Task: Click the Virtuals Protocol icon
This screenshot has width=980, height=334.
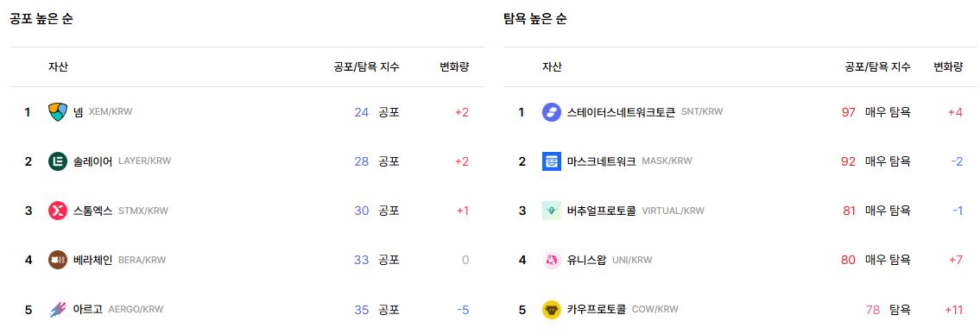Action: coord(552,211)
